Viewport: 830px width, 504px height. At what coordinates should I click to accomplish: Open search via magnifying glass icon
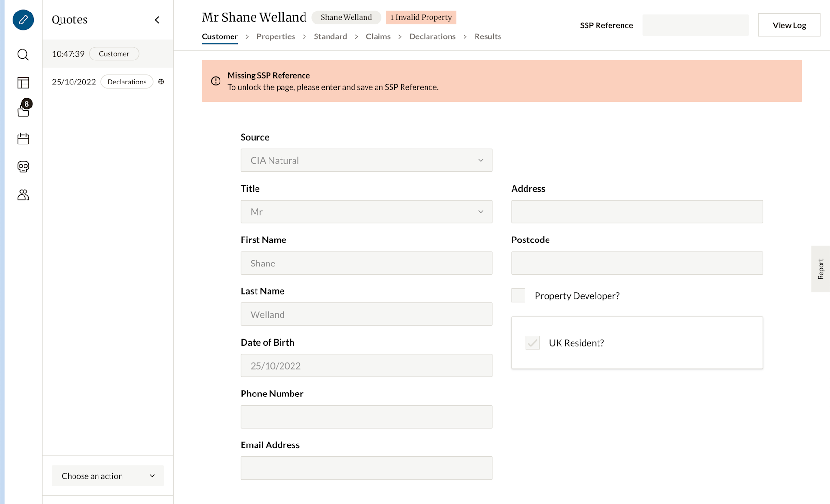click(x=23, y=55)
